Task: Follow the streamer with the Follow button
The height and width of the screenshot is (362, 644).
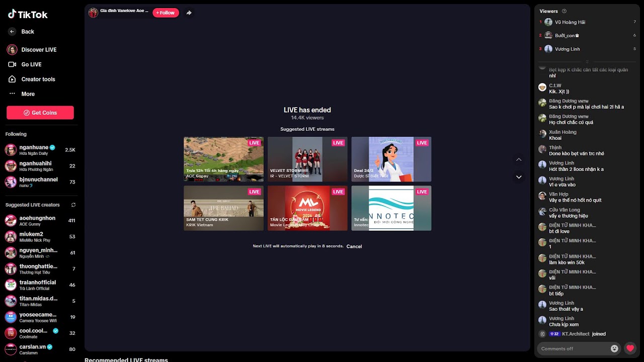Action: pyautogui.click(x=166, y=13)
